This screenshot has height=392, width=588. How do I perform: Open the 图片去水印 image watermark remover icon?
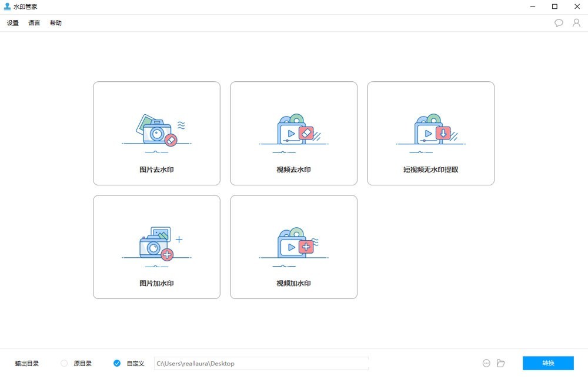156,131
